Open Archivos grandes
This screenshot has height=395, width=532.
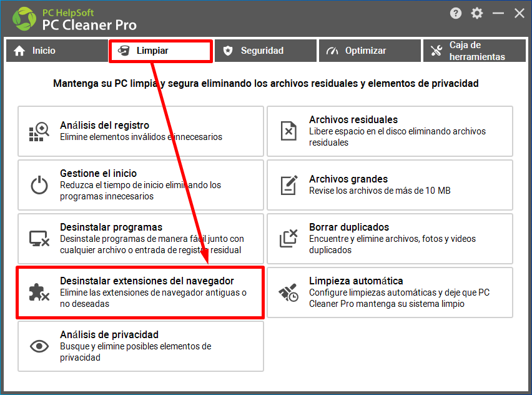click(390, 185)
